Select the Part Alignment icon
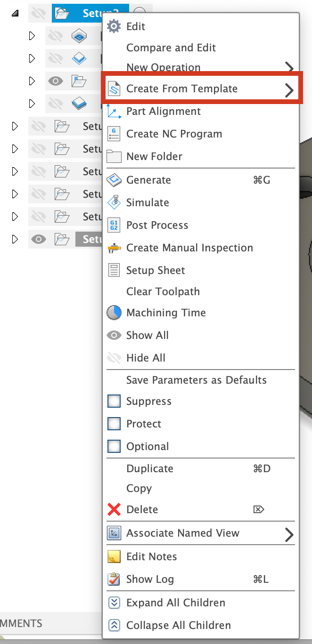The width and height of the screenshot is (312, 644). pos(114,111)
